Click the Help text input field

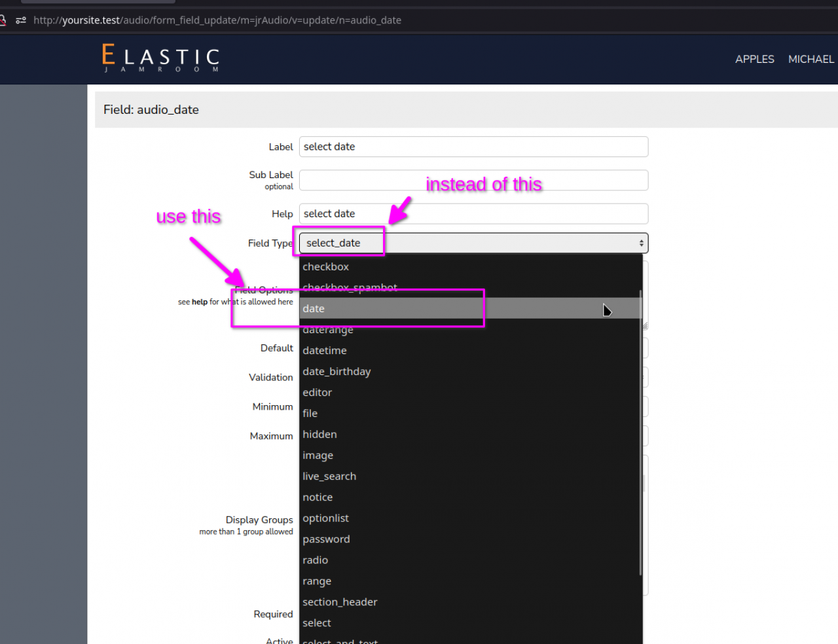[473, 214]
